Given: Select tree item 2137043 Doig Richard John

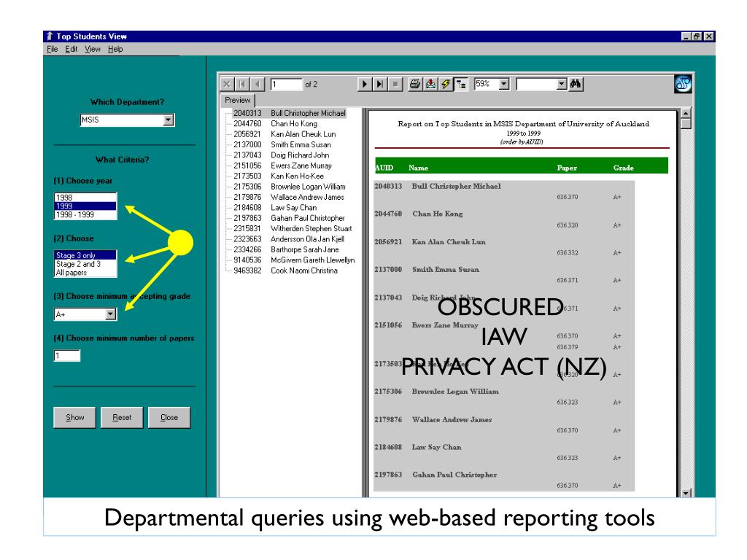Looking at the screenshot, I should click(281, 155).
